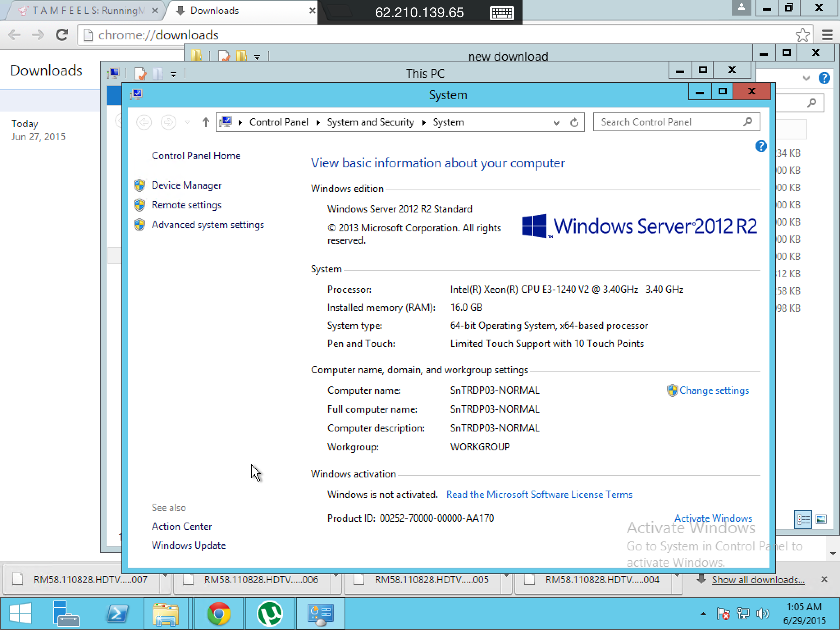The width and height of the screenshot is (840, 630).
Task: Open downloaded file ending in 006
Action: click(x=252, y=580)
